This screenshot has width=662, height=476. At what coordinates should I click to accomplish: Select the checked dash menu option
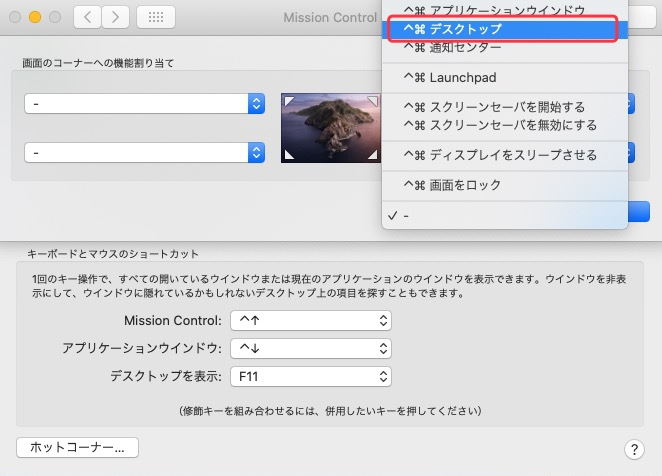[x=505, y=216]
